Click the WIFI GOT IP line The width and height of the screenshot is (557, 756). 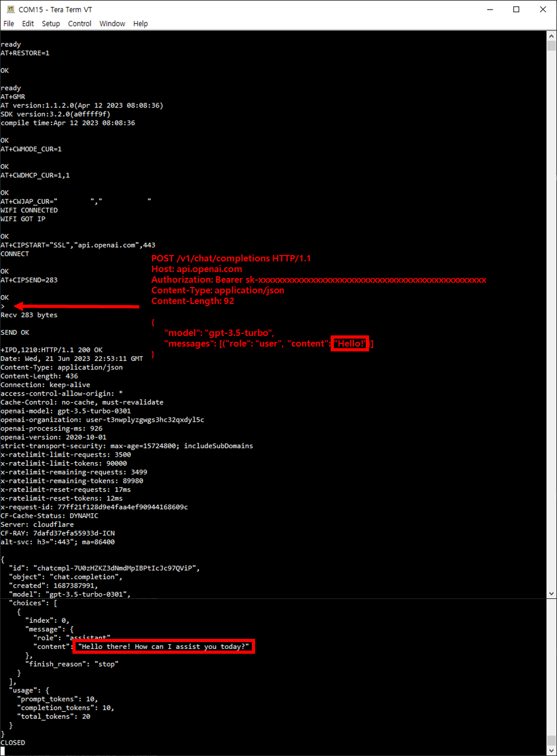[23, 219]
